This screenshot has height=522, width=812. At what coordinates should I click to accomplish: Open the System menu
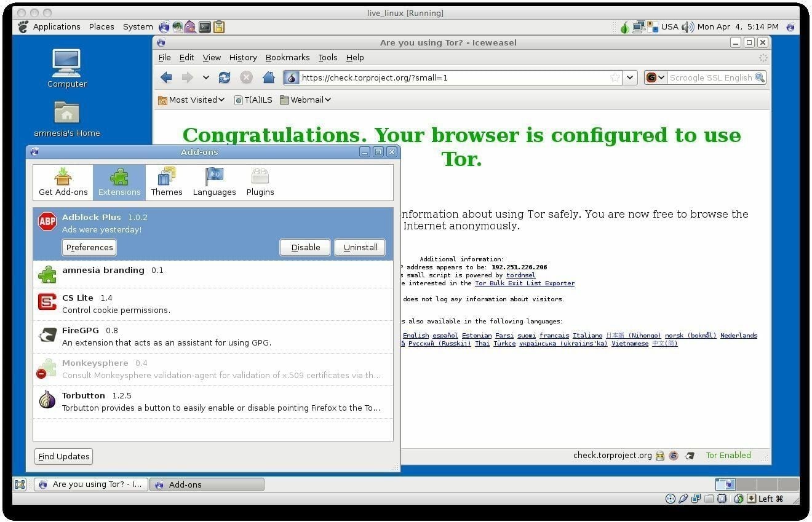coord(138,26)
